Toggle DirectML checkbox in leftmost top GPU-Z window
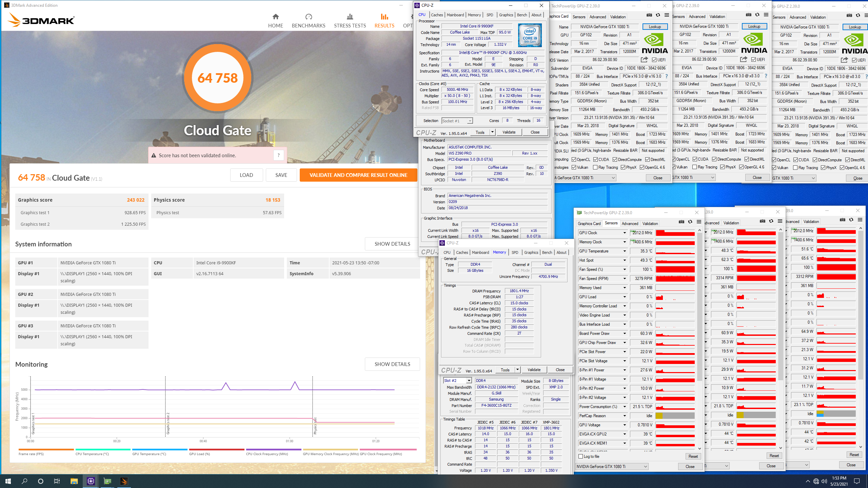 [x=647, y=160]
